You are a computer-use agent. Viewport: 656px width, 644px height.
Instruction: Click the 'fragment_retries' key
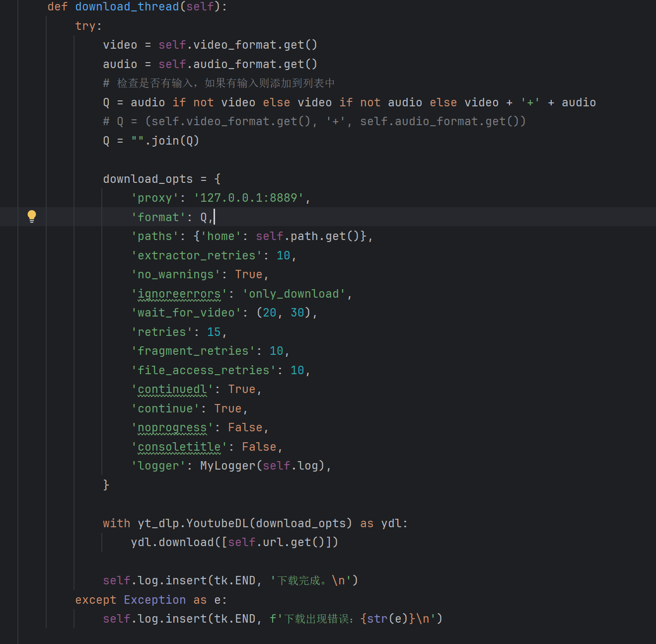coord(193,351)
